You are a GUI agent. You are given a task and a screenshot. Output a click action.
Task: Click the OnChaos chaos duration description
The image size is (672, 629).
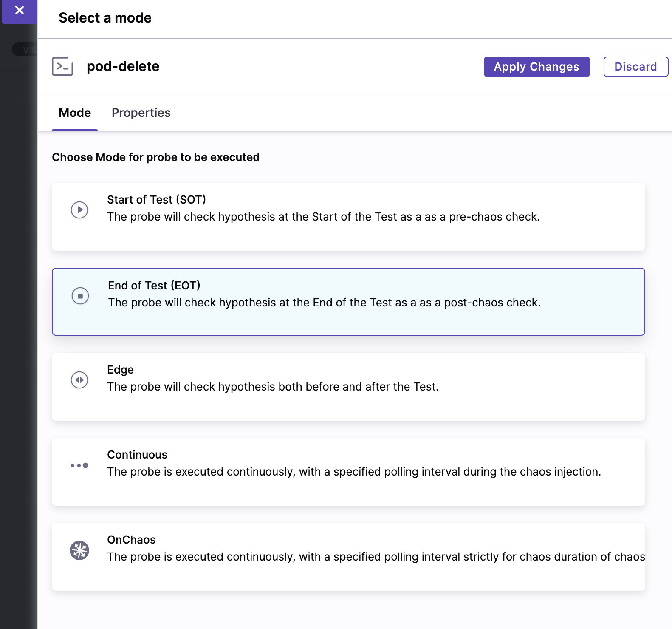(376, 557)
